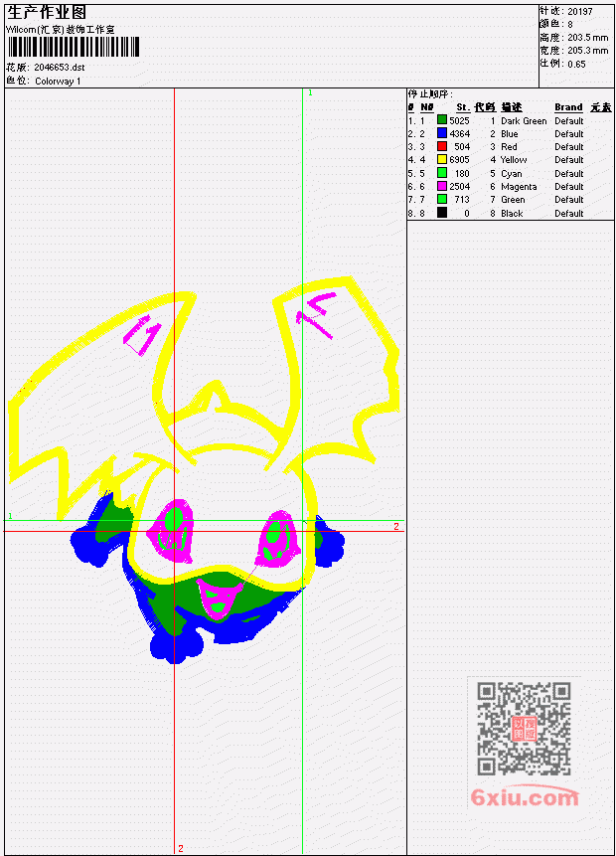This screenshot has height=856, width=616.
Task: Click the 代码 column header
Action: coord(485,107)
